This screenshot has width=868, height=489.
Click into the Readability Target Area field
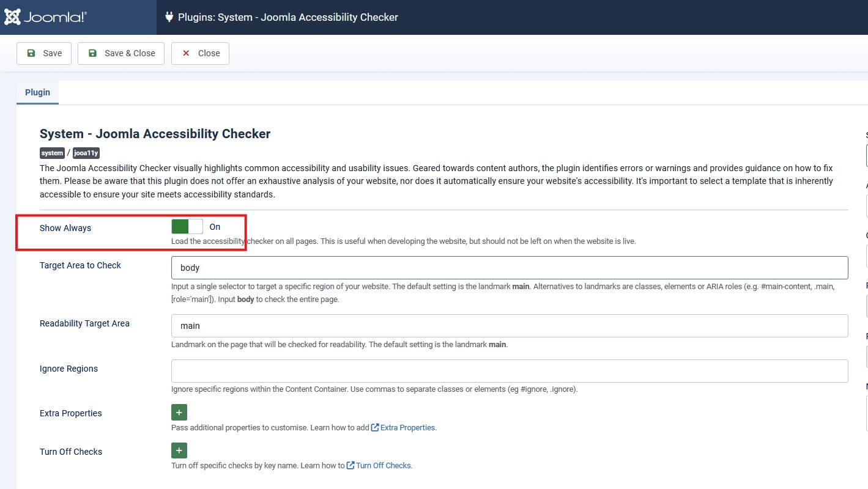510,326
